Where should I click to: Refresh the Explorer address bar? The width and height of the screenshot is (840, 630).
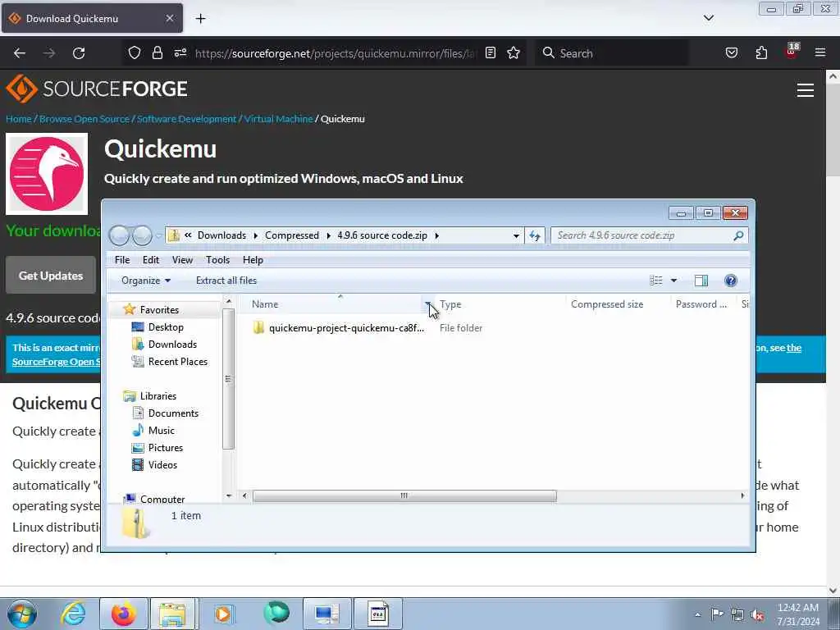point(535,235)
